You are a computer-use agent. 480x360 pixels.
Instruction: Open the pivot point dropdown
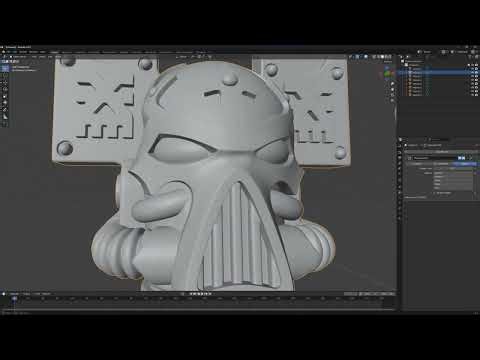(x=194, y=57)
